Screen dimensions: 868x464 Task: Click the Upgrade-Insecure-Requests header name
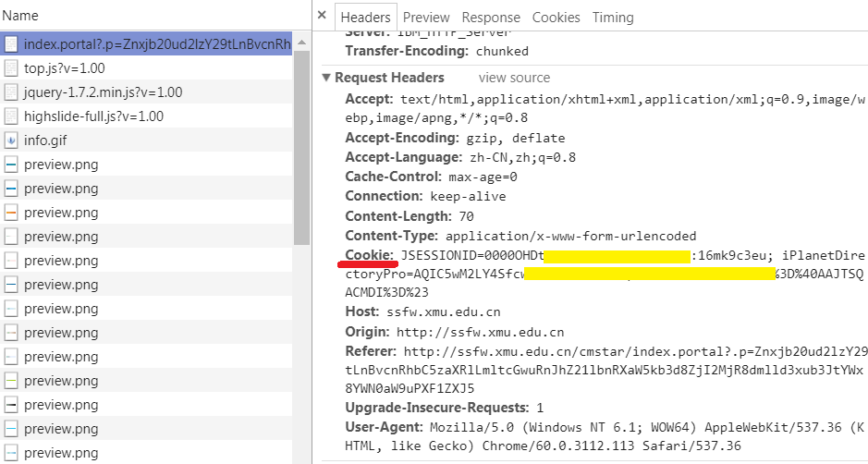click(x=437, y=408)
